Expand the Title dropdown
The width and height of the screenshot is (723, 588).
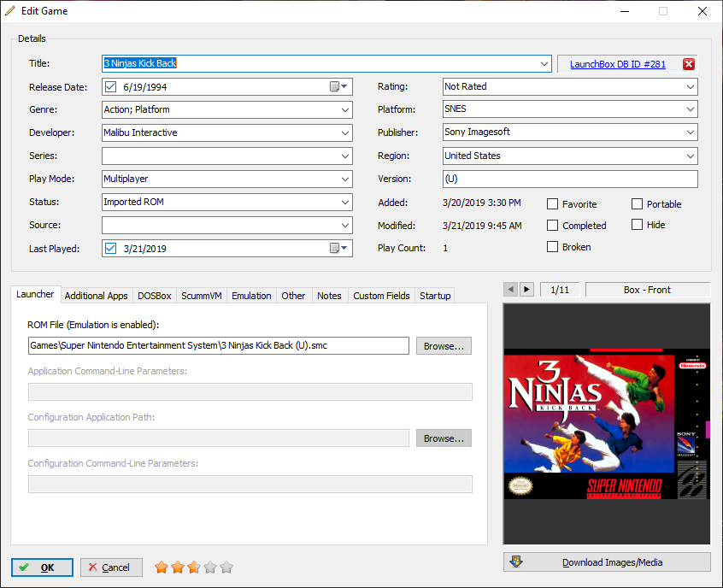click(544, 63)
